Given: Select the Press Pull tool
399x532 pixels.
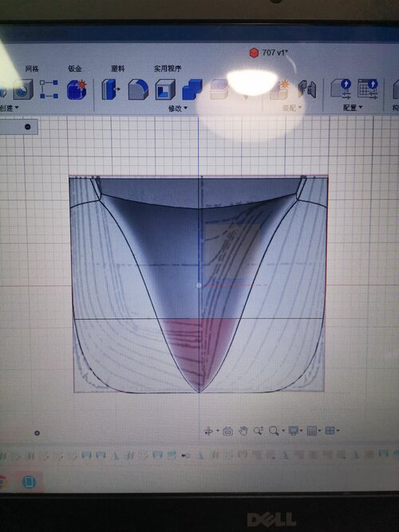Looking at the screenshot, I should pos(111,89).
